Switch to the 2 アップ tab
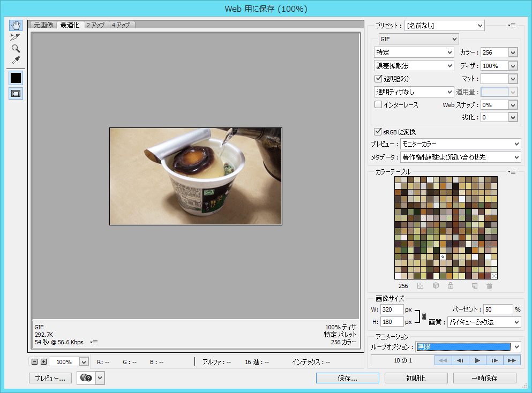 (96, 25)
